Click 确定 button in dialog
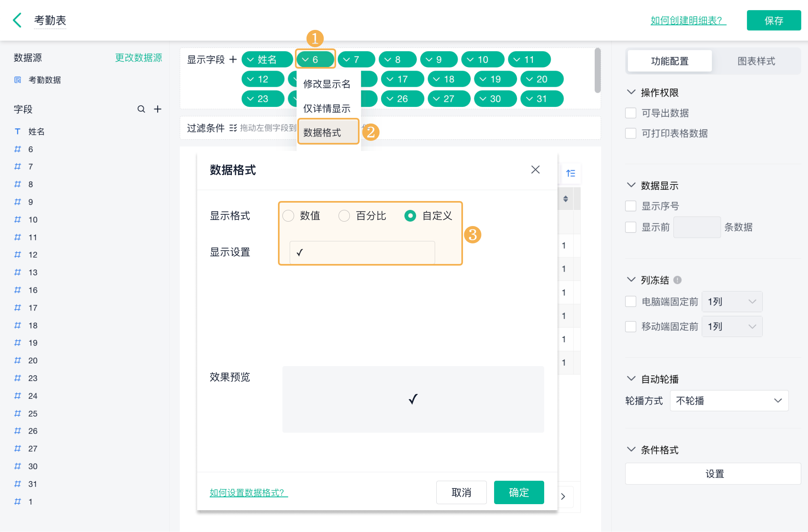This screenshot has height=532, width=808. coord(519,492)
